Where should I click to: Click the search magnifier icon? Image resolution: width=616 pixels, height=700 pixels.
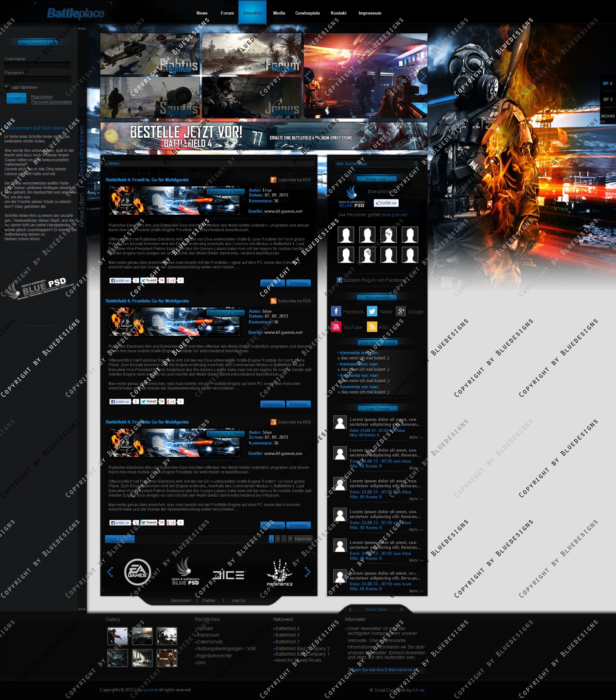pyautogui.click(x=416, y=164)
